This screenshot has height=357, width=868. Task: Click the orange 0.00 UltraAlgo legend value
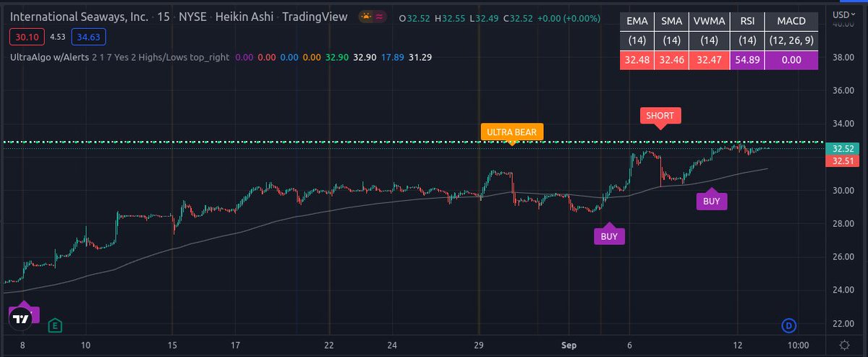coord(312,56)
